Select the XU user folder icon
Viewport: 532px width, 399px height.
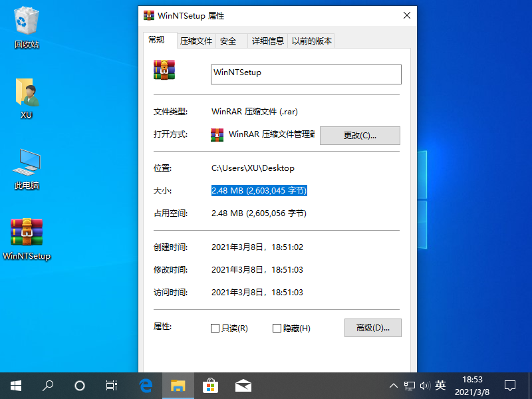[27, 98]
